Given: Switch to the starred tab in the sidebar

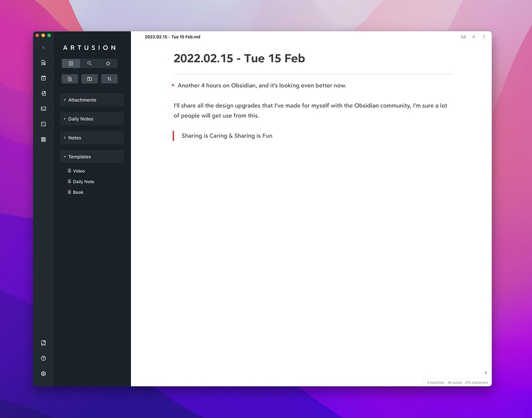Looking at the screenshot, I should point(108,63).
